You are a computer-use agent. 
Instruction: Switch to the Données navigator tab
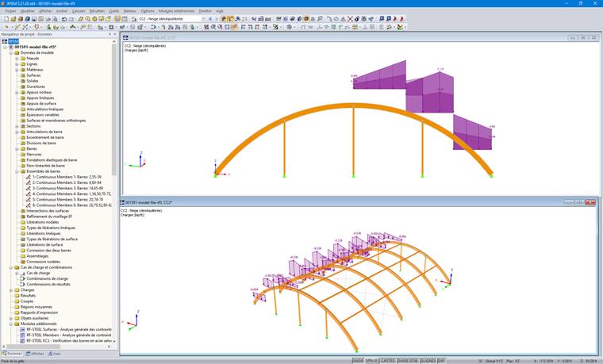click(13, 354)
